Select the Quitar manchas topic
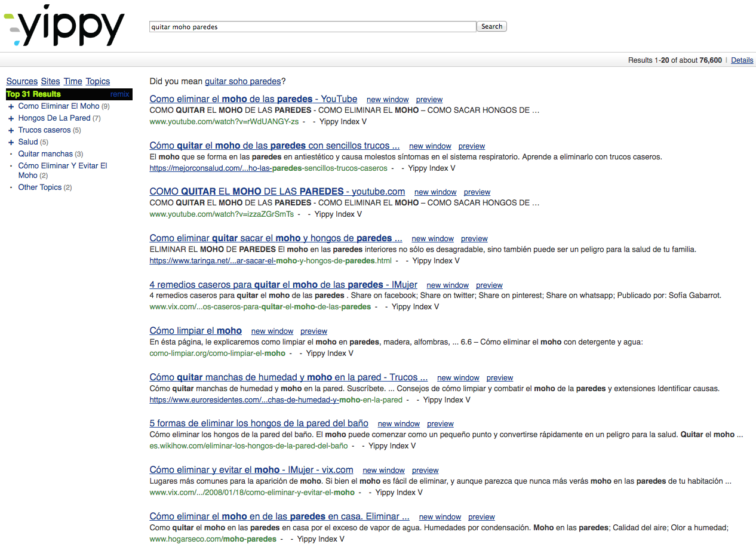Screen dimensions: 756x544 pyautogui.click(x=45, y=154)
